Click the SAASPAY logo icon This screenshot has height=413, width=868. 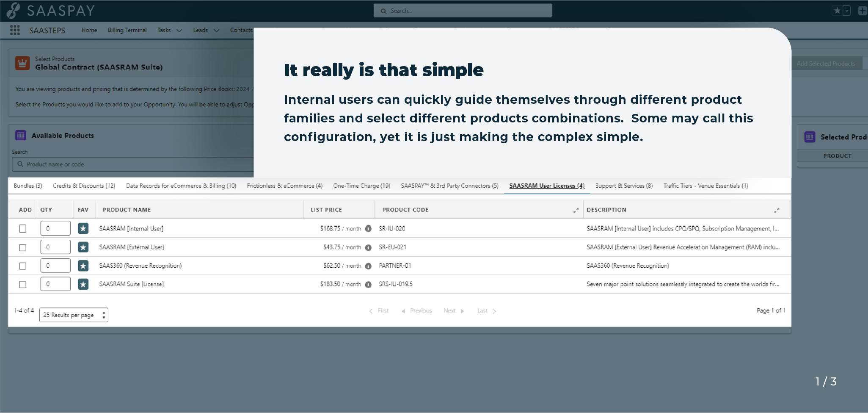pos(13,11)
